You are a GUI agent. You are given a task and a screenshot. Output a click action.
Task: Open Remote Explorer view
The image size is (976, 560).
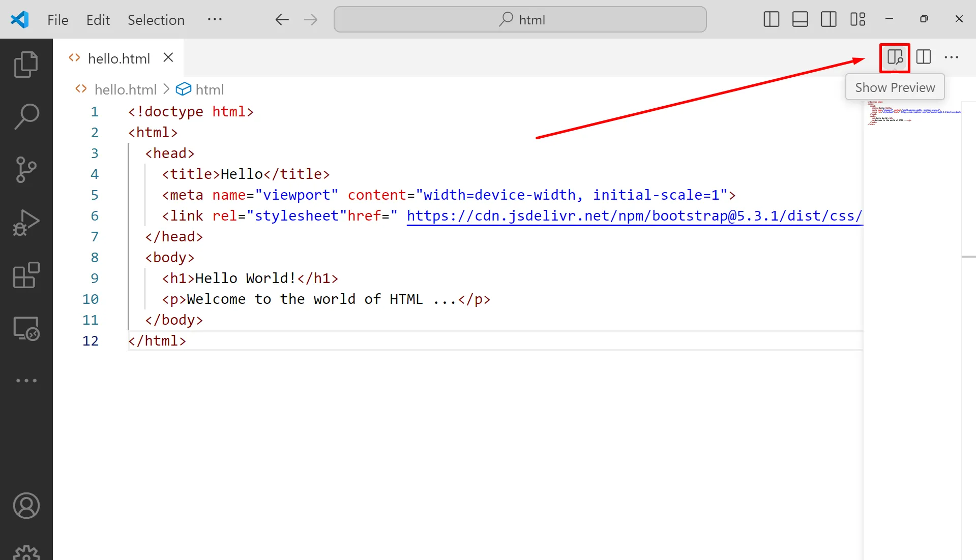click(26, 328)
